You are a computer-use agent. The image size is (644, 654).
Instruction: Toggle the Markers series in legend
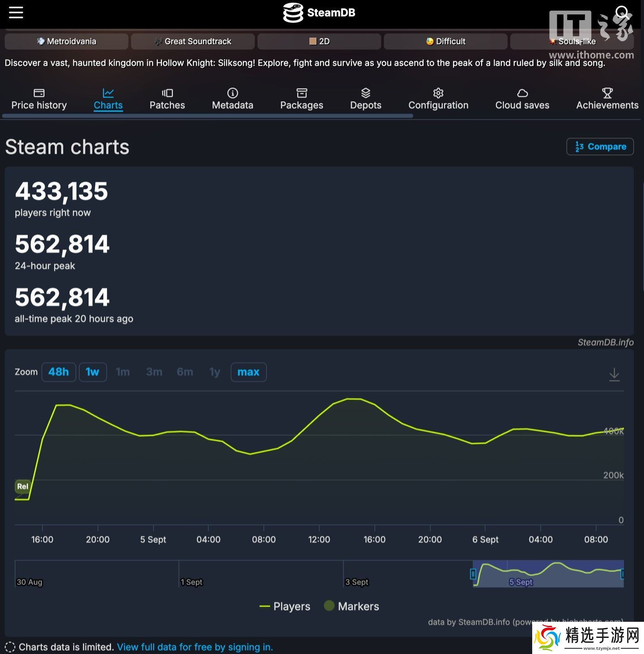(352, 607)
